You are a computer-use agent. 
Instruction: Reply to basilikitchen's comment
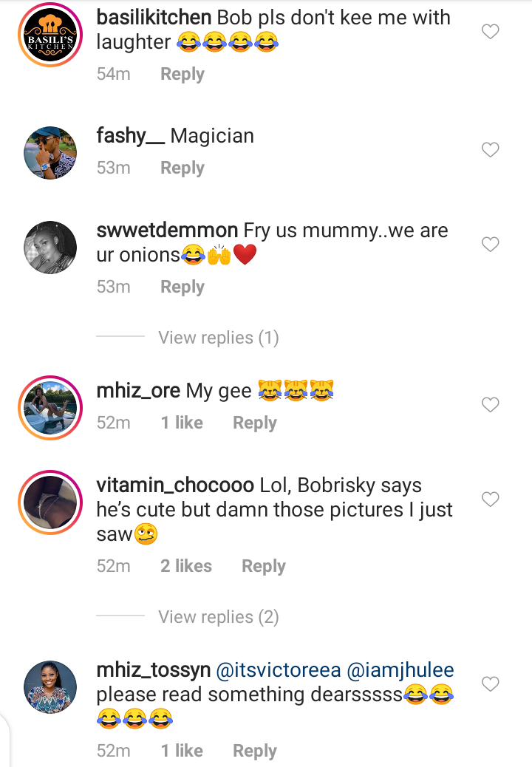183,74
